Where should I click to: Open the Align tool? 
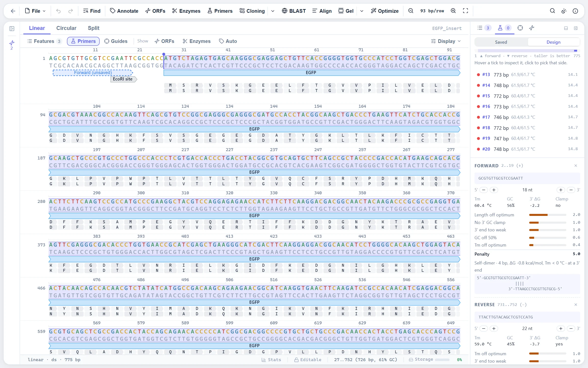pos(322,11)
